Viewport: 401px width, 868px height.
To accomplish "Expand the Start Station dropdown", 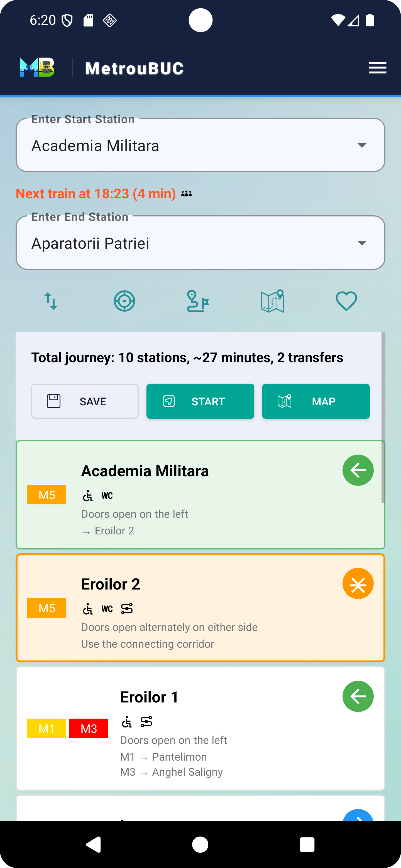I will click(362, 145).
